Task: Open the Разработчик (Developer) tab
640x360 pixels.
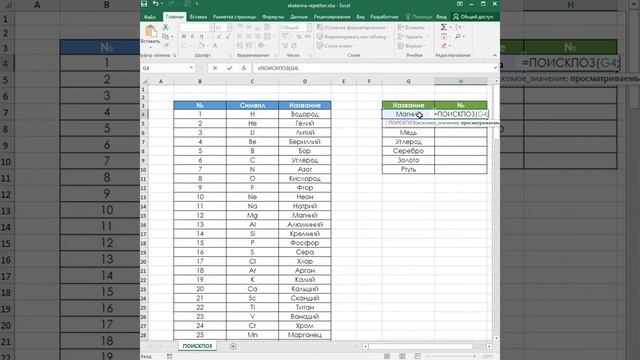Action: pyautogui.click(x=384, y=17)
